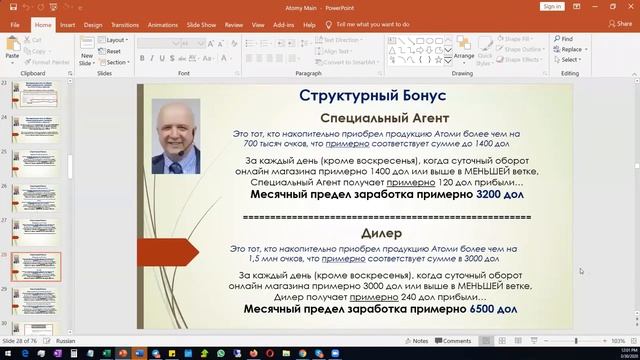Screen dimensions: 640x360
Task: Open the Change Case Aa dropdown
Action: coord(208,58)
